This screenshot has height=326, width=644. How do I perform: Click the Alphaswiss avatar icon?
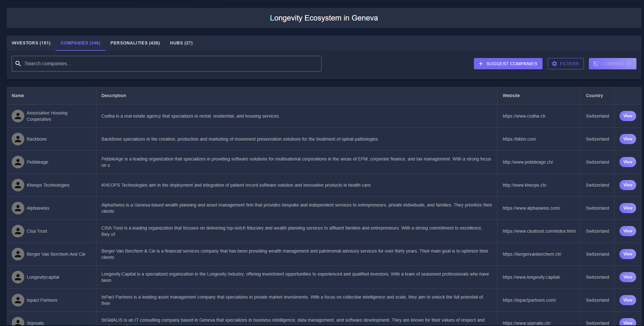(18, 208)
